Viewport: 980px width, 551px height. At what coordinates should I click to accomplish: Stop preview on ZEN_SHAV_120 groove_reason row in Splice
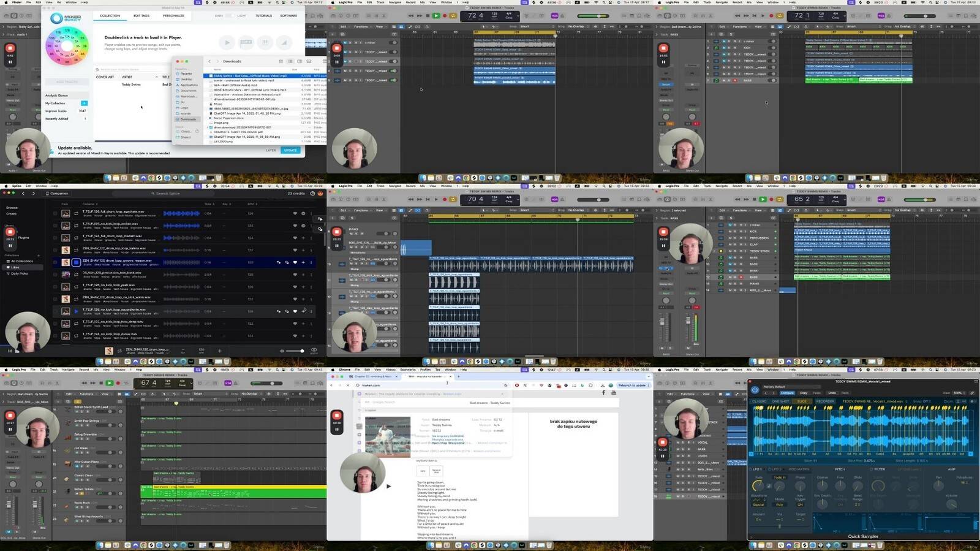tap(76, 262)
